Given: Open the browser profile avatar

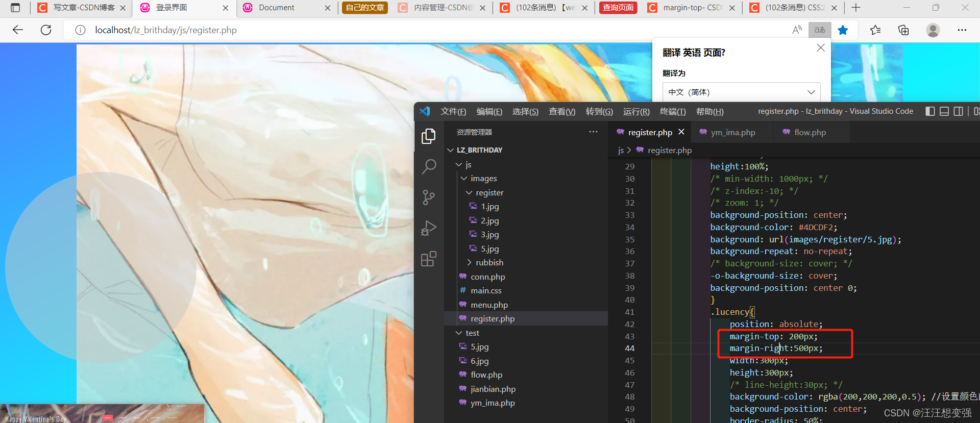Looking at the screenshot, I should 933,30.
